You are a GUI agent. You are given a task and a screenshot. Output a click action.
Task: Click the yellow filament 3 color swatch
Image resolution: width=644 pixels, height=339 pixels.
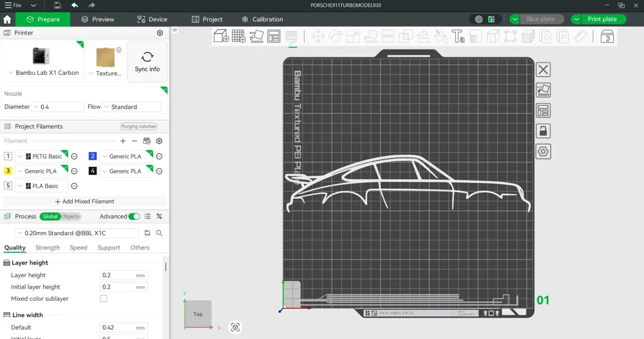8,171
